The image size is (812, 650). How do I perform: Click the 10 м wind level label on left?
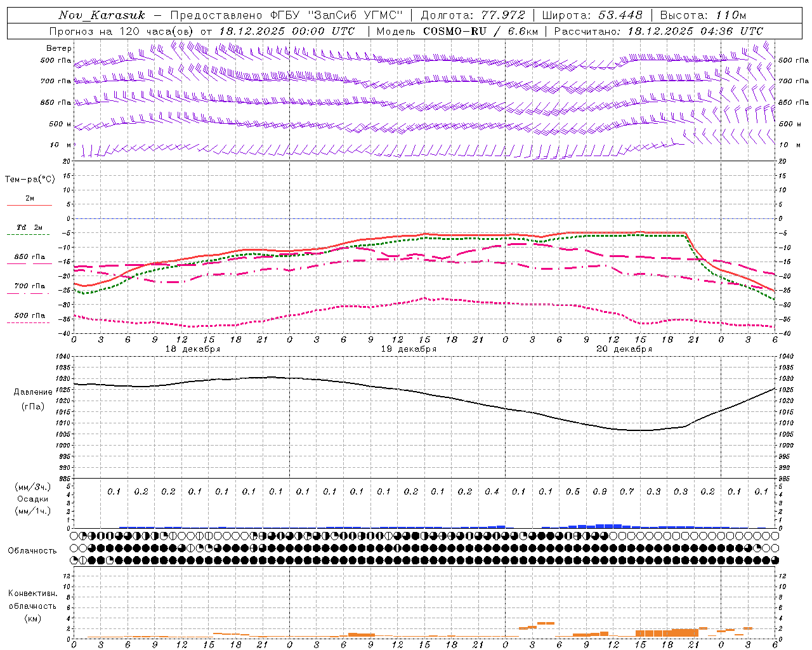pyautogui.click(x=61, y=145)
